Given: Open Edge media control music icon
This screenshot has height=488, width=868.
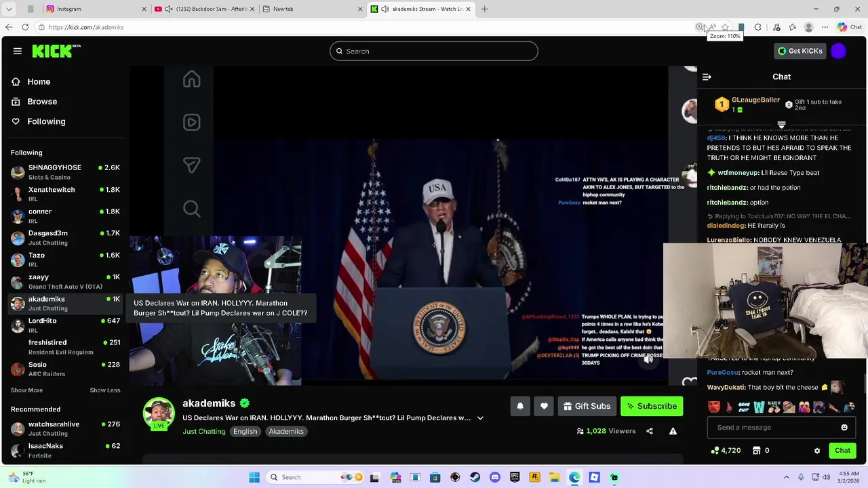Looking at the screenshot, I should click(x=776, y=27).
